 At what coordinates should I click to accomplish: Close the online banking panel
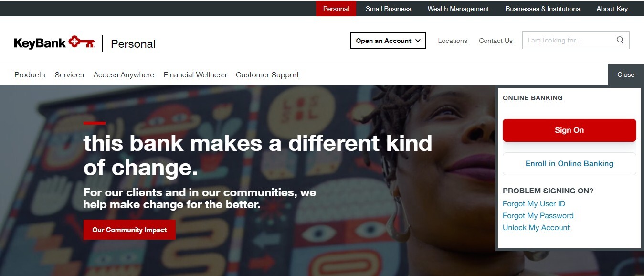coord(626,74)
